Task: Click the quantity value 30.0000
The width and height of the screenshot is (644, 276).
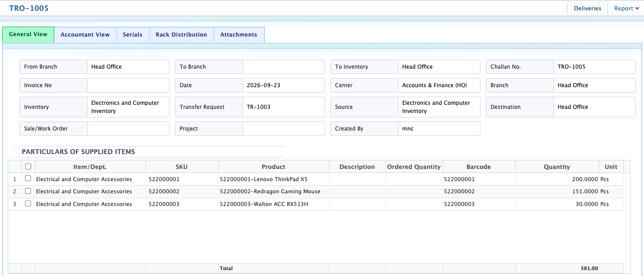Action: 587,204
